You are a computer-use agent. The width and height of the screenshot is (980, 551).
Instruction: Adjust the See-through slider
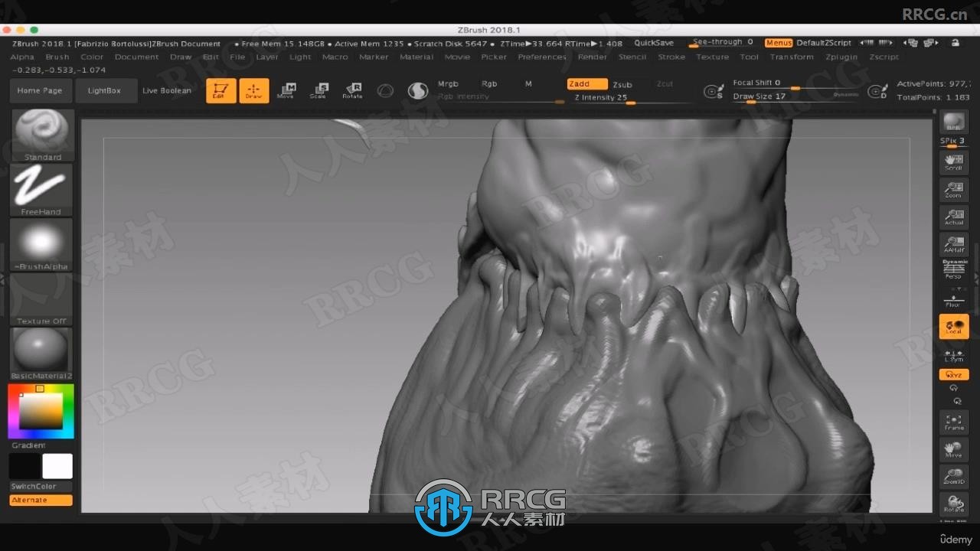(x=723, y=43)
